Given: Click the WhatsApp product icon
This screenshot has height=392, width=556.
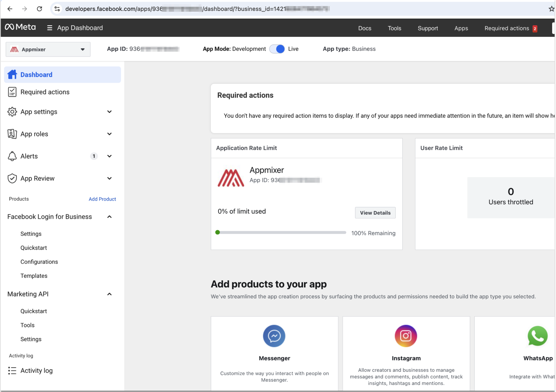Looking at the screenshot, I should point(537,336).
